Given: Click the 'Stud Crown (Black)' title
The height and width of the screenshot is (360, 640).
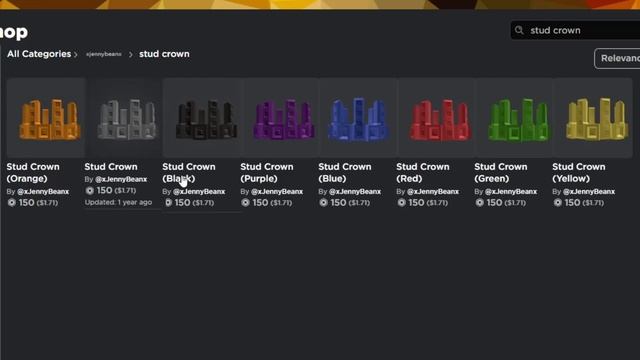Looking at the screenshot, I should pos(189,173).
